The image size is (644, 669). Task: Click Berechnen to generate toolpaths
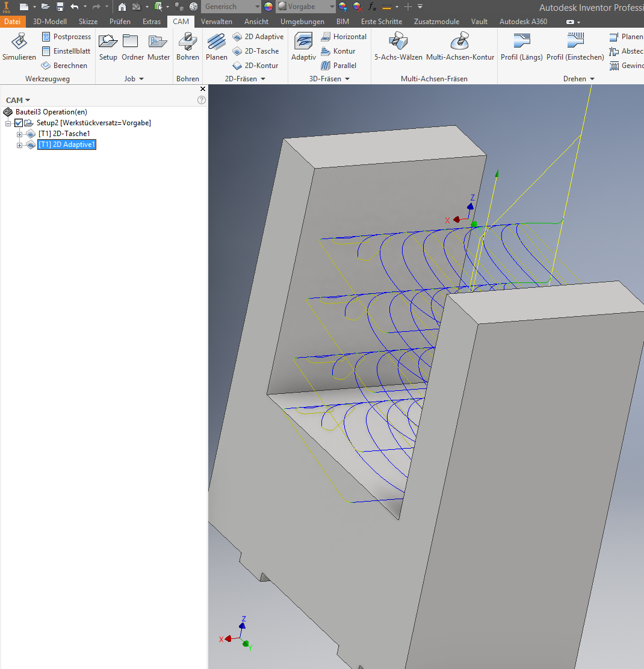[65, 65]
